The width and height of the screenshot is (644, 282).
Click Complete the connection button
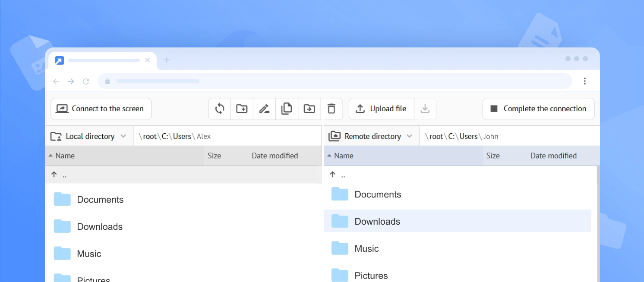pyautogui.click(x=538, y=109)
